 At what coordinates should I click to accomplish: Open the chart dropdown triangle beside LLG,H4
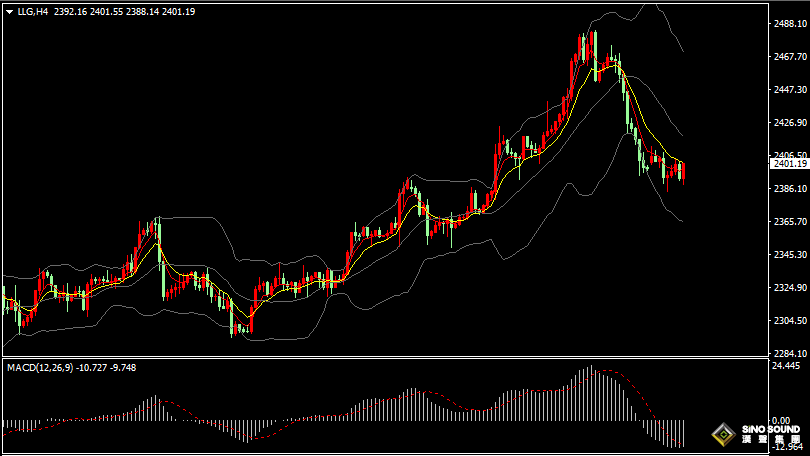(8, 12)
